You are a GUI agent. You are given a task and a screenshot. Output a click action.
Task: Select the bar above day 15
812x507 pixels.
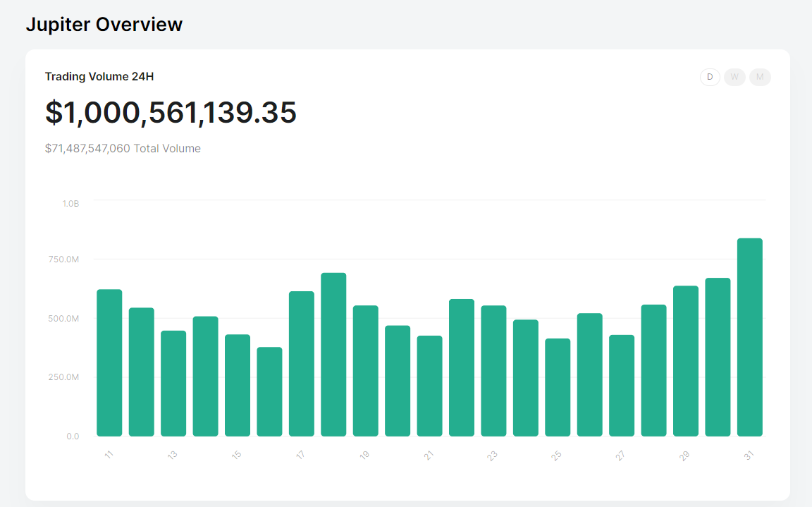(x=238, y=385)
